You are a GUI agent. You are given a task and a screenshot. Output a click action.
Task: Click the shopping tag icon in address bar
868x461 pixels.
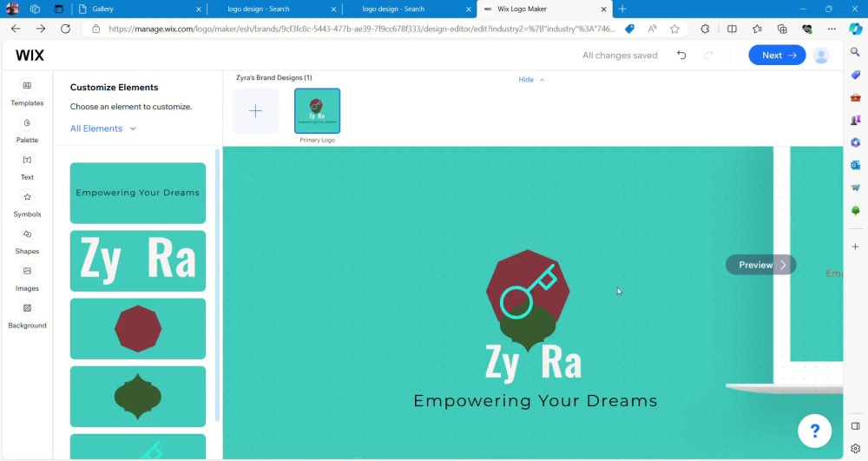coord(629,29)
